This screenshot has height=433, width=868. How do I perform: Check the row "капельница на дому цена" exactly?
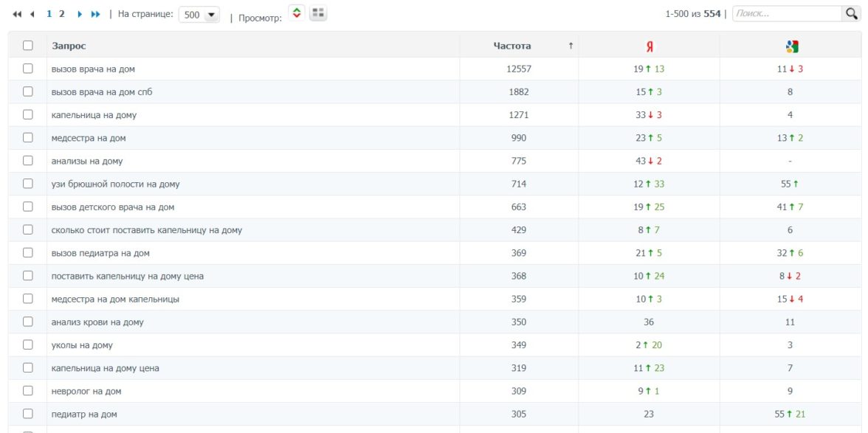(28, 368)
